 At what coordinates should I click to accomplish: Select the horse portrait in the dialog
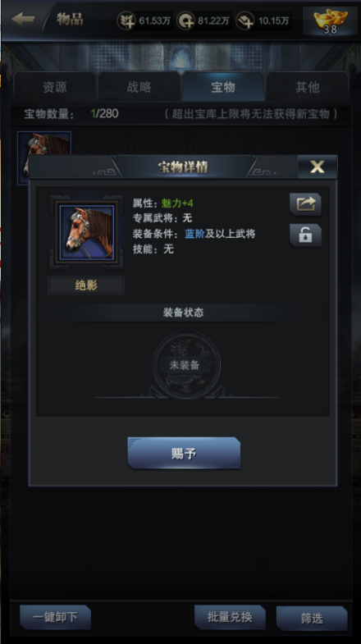87,232
